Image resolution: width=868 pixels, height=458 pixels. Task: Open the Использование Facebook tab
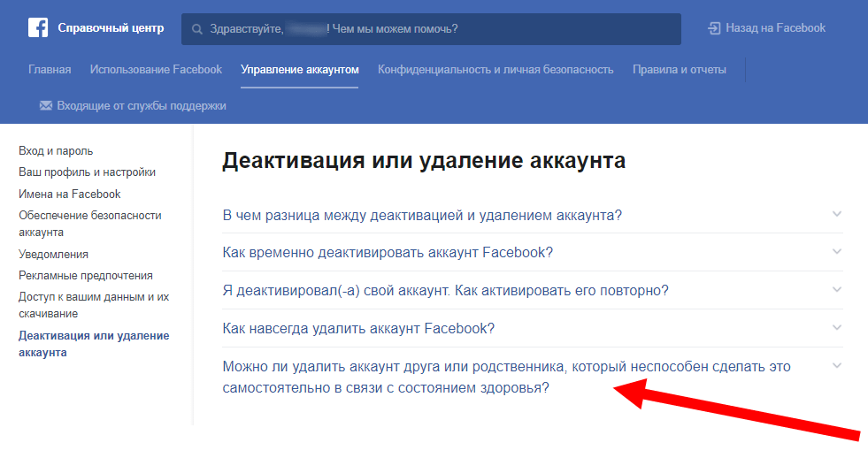coord(156,70)
